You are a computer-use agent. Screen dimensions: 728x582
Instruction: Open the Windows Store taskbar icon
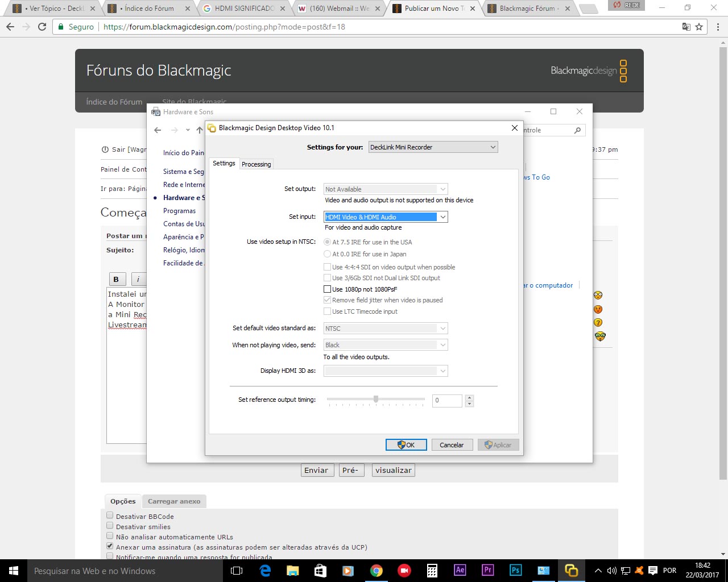pyautogui.click(x=321, y=571)
